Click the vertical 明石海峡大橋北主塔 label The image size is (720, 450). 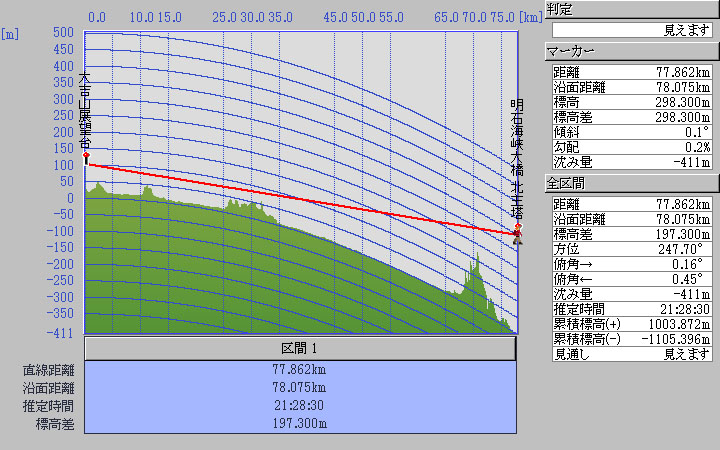[x=517, y=159]
